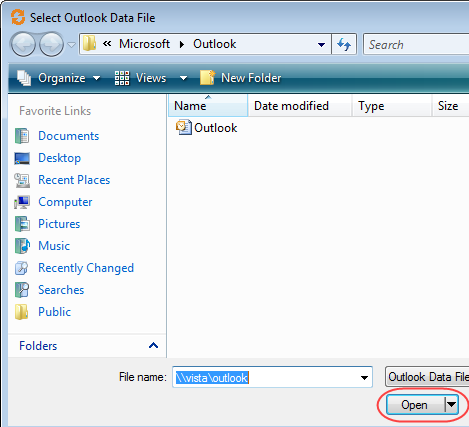
Task: Click the Music folder icon
Action: point(22,246)
